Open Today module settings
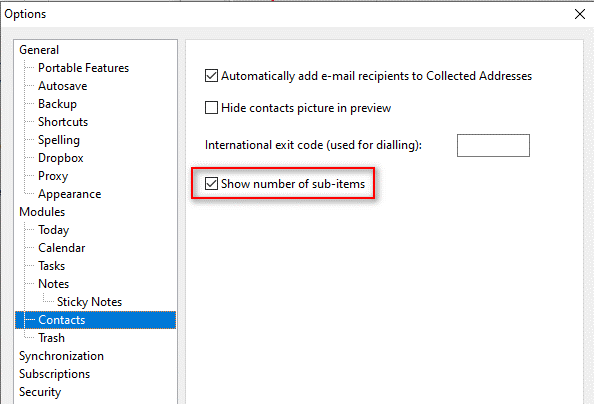 coord(53,230)
